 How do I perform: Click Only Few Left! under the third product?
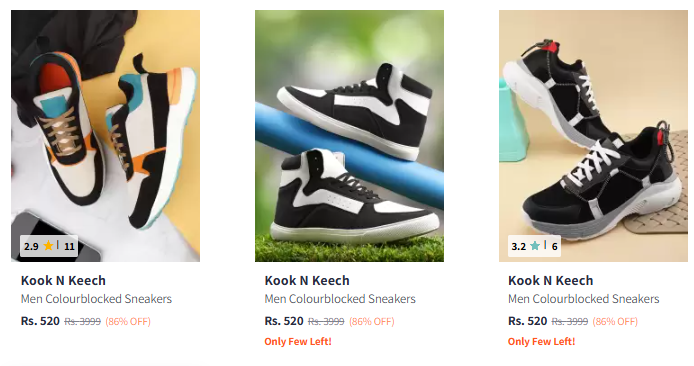(542, 342)
